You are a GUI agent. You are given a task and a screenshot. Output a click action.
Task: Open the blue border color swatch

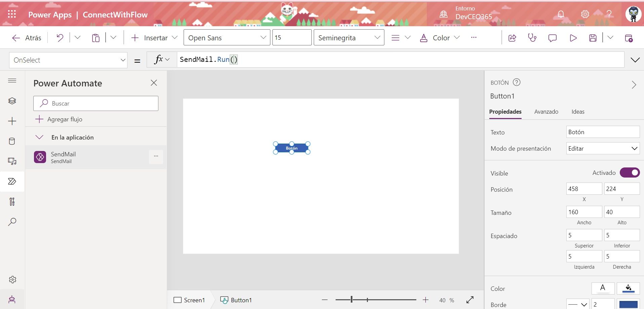click(628, 304)
